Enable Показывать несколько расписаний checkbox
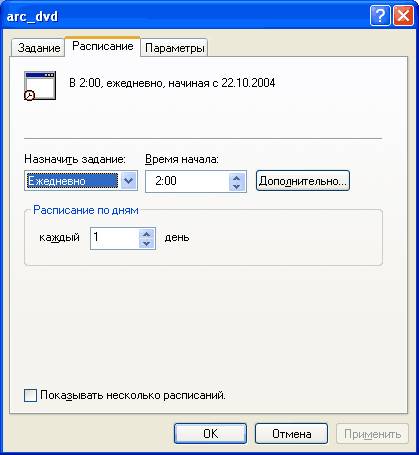Viewport: 419px width, 455px height. click(x=30, y=396)
